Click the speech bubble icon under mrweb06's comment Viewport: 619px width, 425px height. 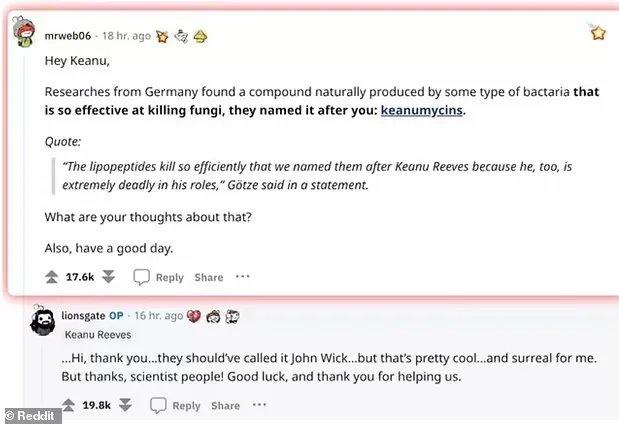click(142, 277)
